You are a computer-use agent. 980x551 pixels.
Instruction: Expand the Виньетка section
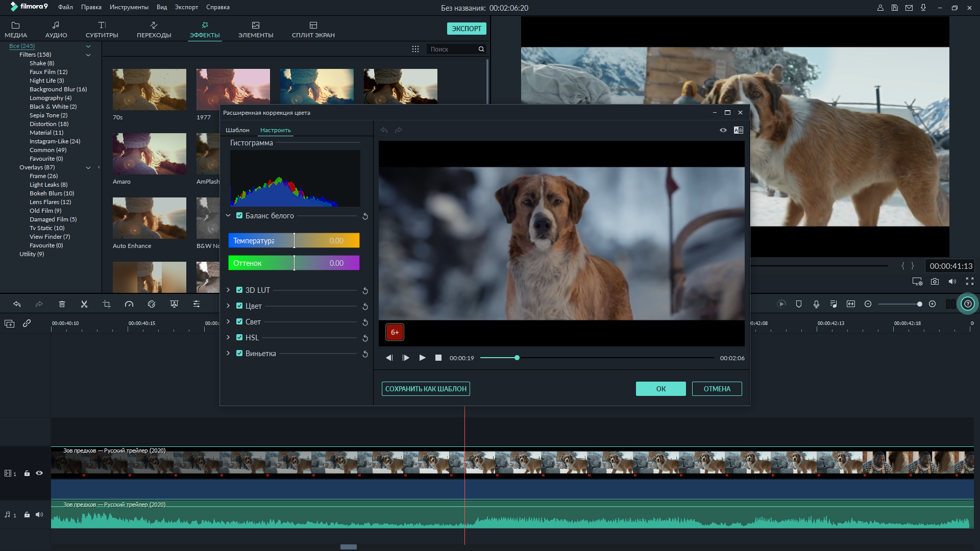point(228,353)
